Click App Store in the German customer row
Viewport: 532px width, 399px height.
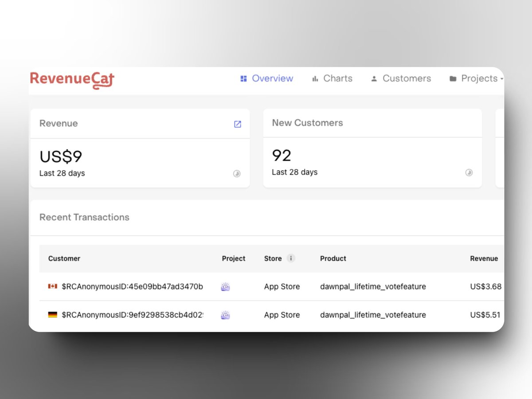pos(282,315)
